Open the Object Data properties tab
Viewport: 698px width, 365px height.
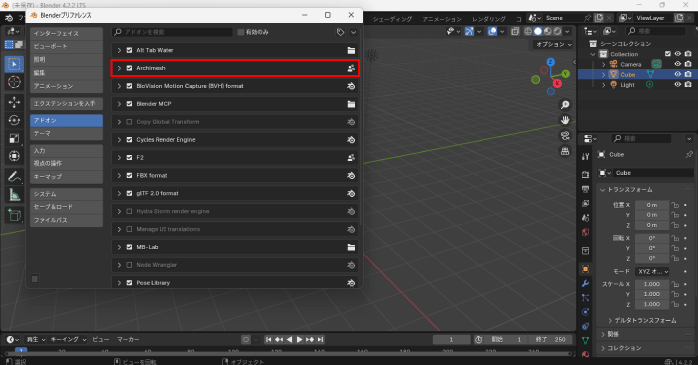coord(585,340)
